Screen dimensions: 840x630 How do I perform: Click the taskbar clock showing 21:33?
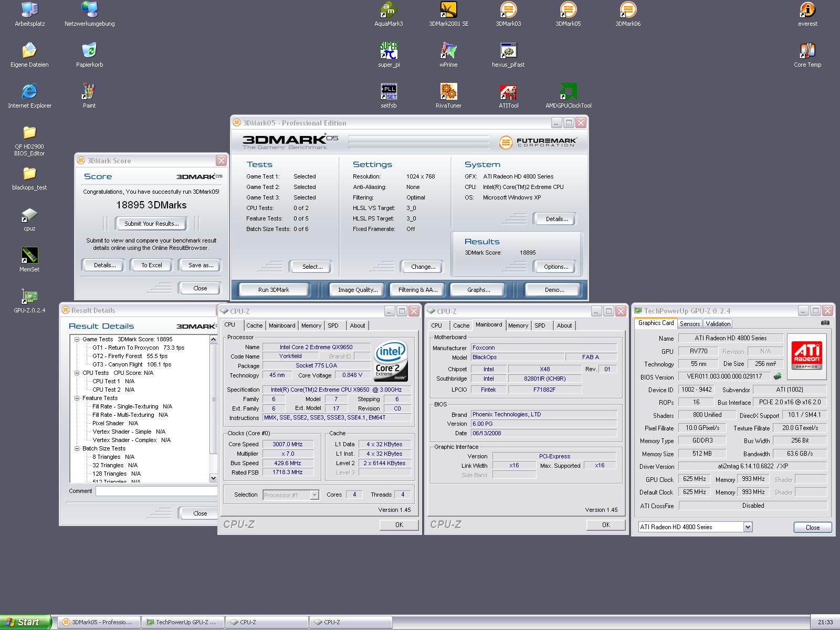point(825,623)
